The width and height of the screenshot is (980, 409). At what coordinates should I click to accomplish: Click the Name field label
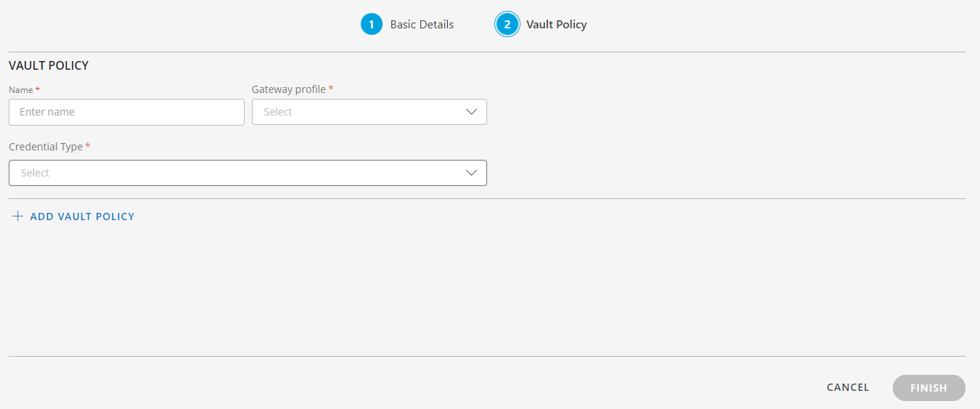[21, 89]
